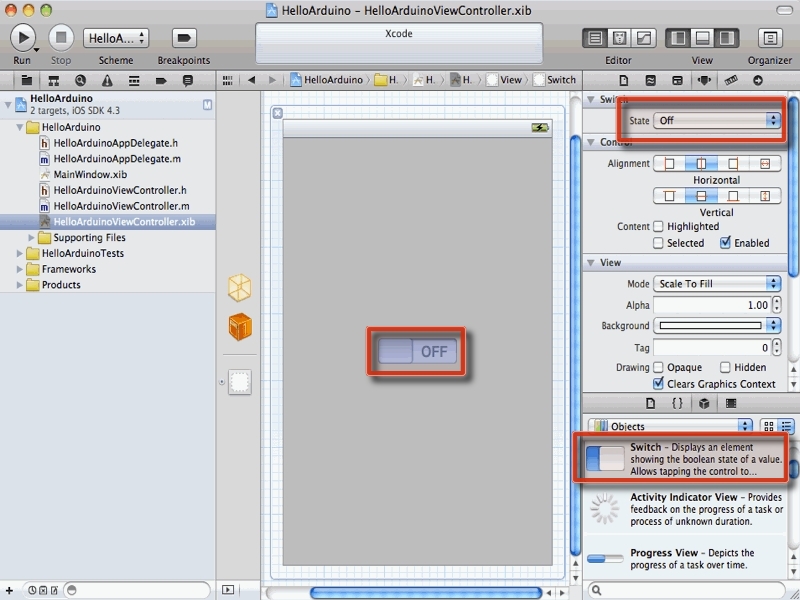Show the Quick Help inspector

[651, 80]
